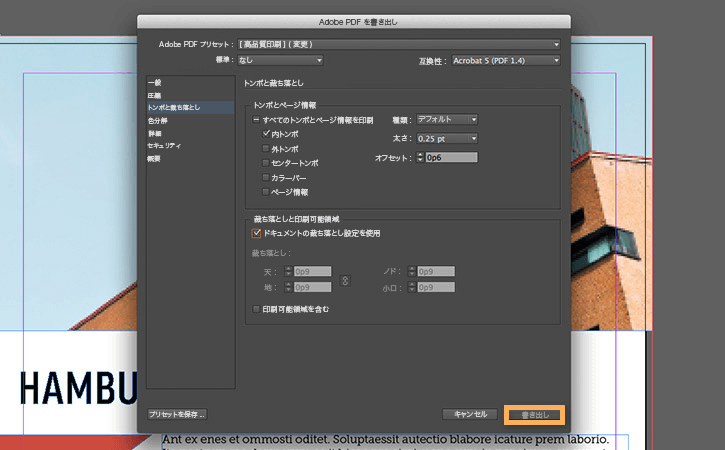The height and width of the screenshot is (450, 725).
Task: Select 色分解 in the left category list
Action: click(190, 121)
